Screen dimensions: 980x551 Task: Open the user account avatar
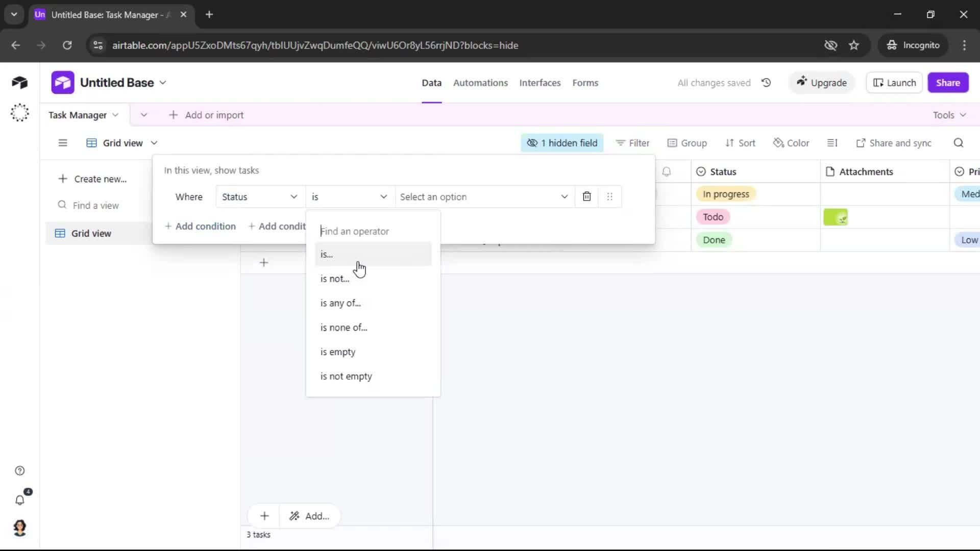[20, 528]
